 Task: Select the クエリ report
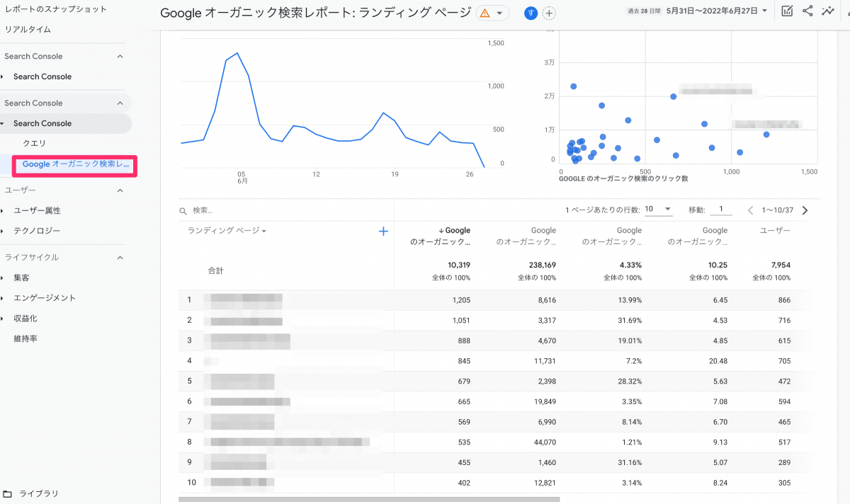tap(35, 144)
